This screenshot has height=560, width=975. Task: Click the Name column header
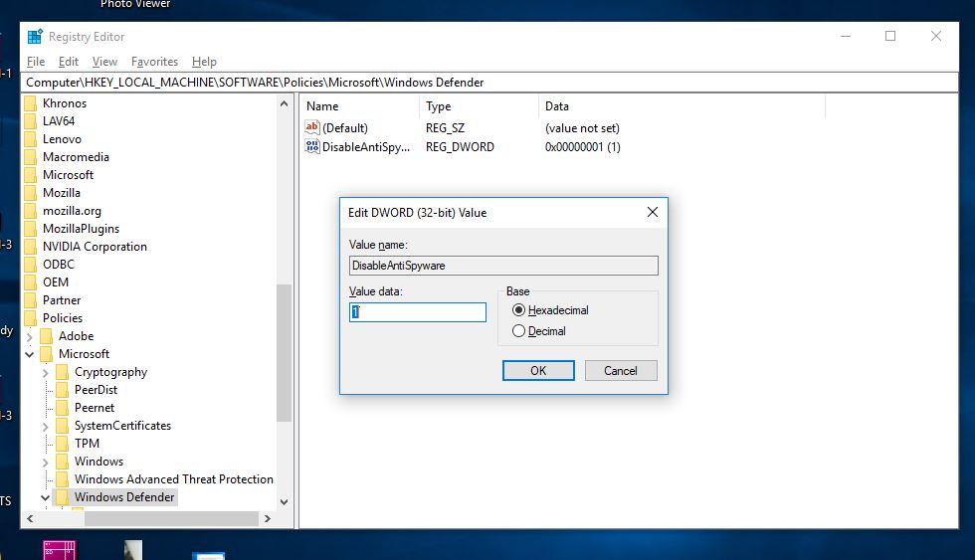[359, 106]
